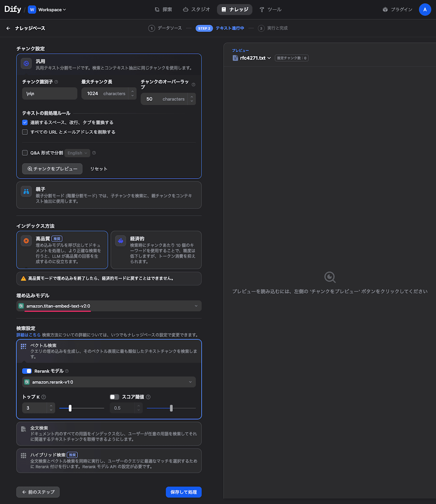The width and height of the screenshot is (436, 504).
Task: Click the トップ K slider handle
Action: pos(70,408)
